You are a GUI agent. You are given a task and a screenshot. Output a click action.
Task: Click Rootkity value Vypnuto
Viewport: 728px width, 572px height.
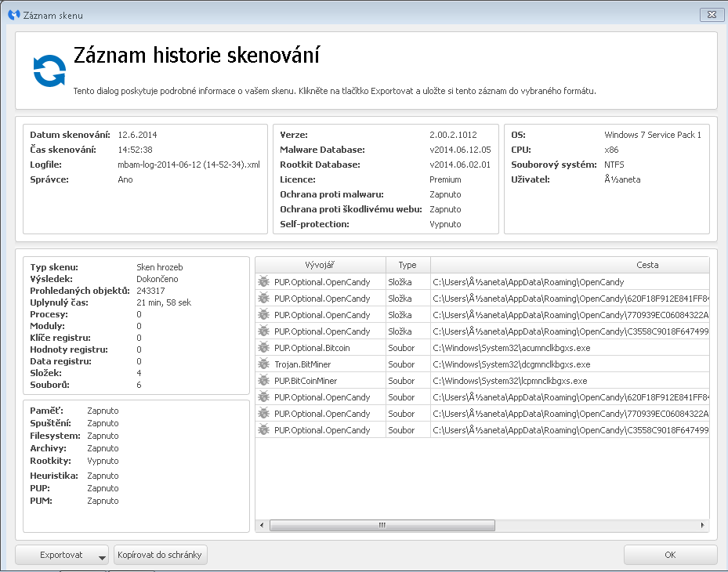103,461
